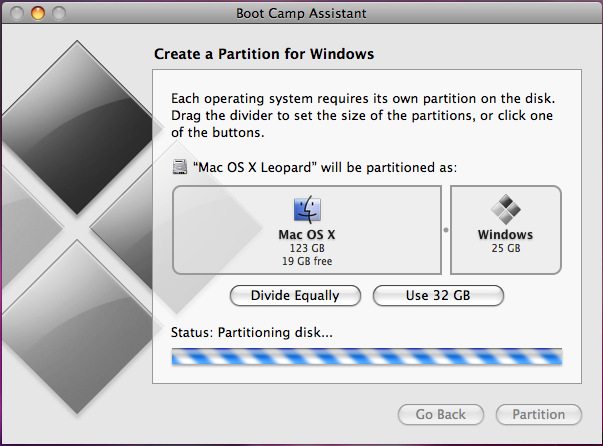Select the "Mac OS X" partition name label

click(x=306, y=235)
